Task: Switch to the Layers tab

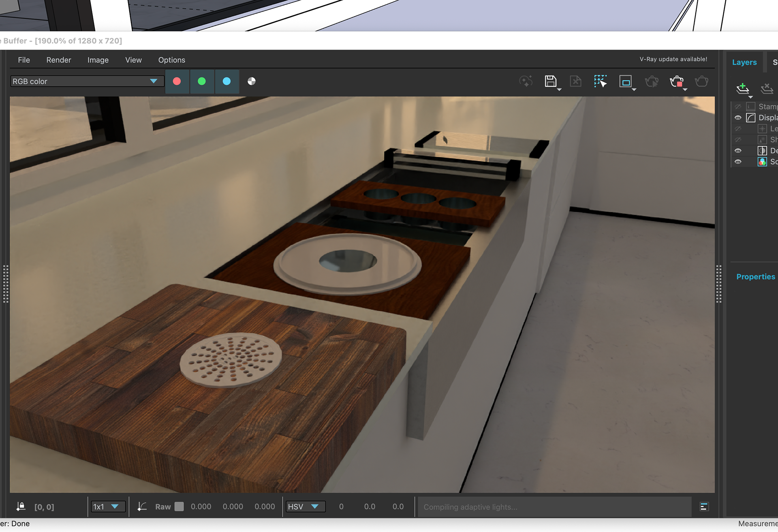Action: pos(744,62)
